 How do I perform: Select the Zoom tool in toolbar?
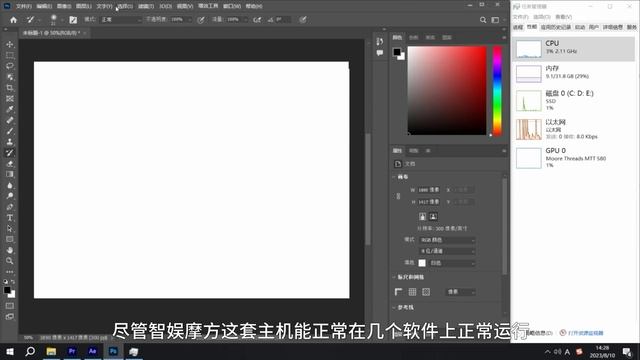pyautogui.click(x=10, y=261)
